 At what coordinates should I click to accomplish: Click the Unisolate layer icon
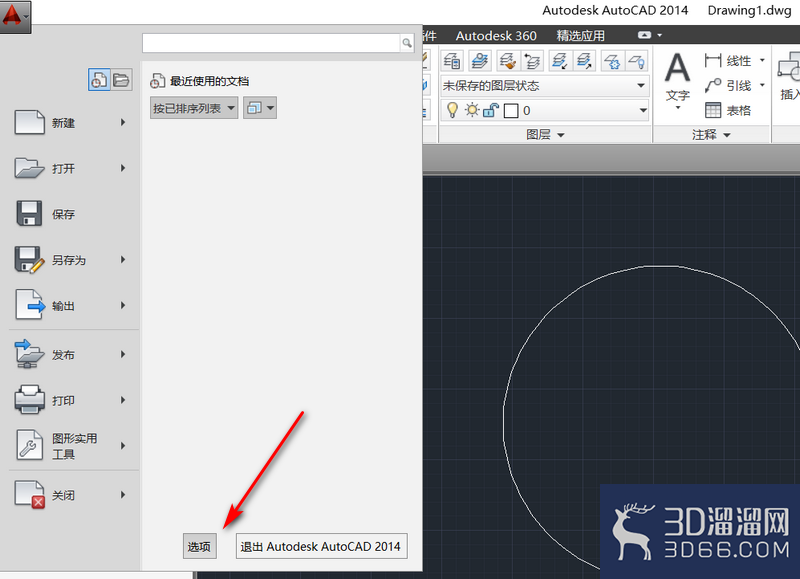pyautogui.click(x=584, y=61)
